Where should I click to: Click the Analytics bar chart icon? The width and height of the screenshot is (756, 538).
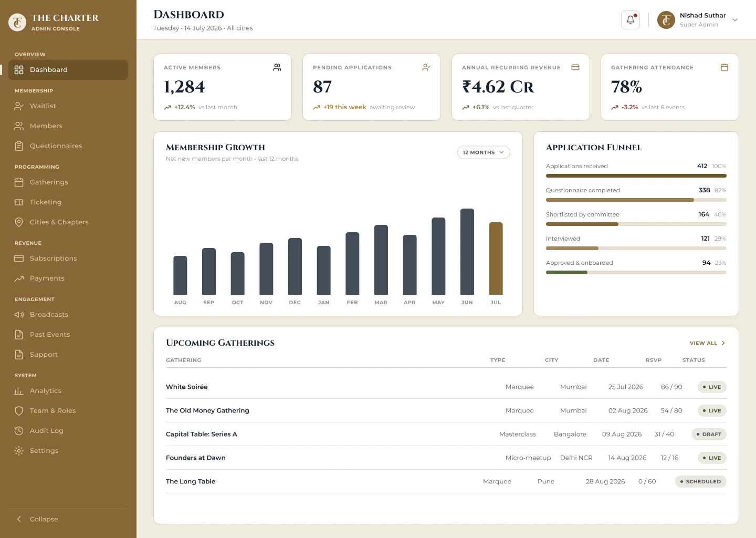pyautogui.click(x=19, y=391)
